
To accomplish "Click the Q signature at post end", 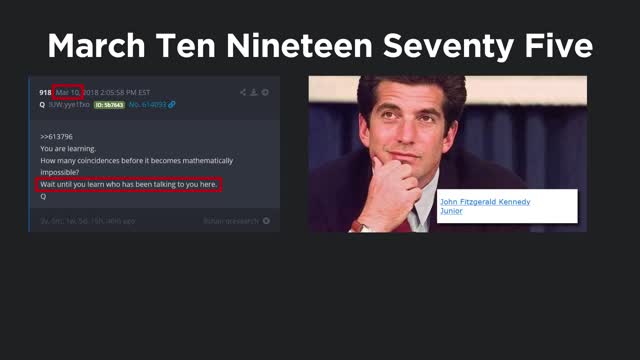I will (x=43, y=196).
